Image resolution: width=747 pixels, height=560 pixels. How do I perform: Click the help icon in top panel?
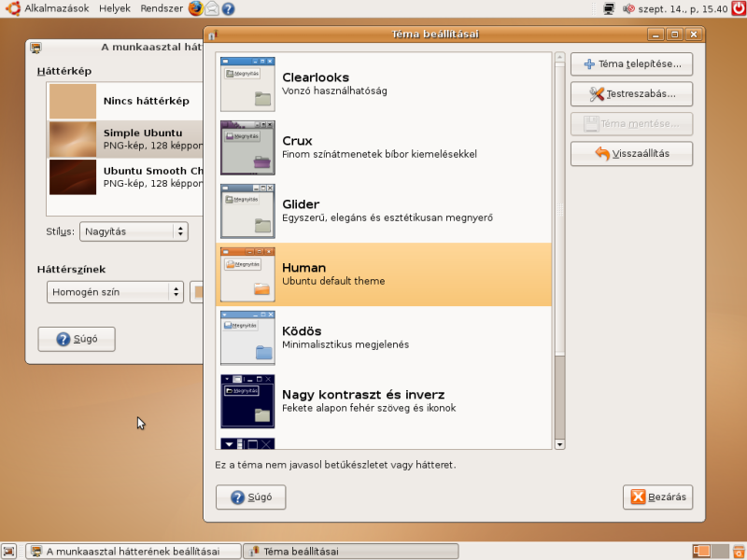[x=228, y=9]
